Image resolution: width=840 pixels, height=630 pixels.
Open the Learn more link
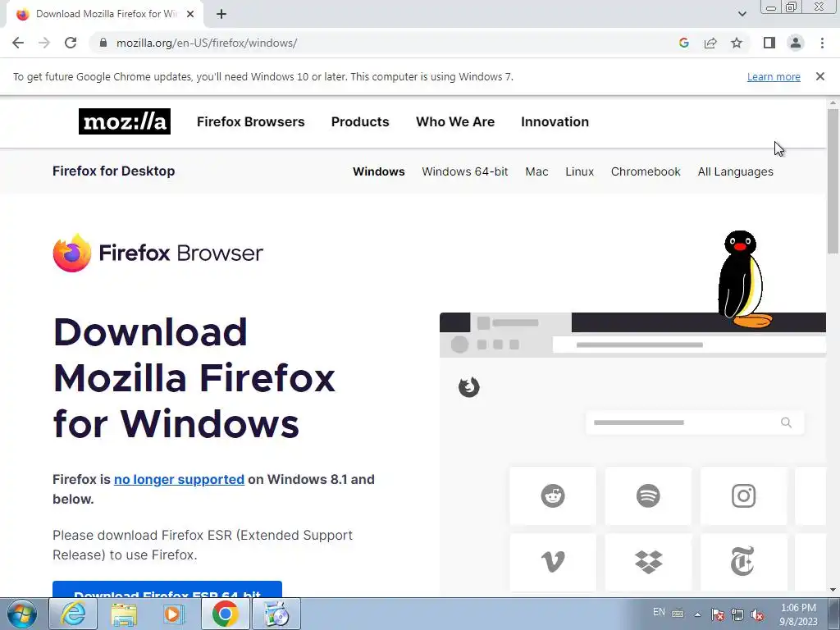(x=774, y=76)
